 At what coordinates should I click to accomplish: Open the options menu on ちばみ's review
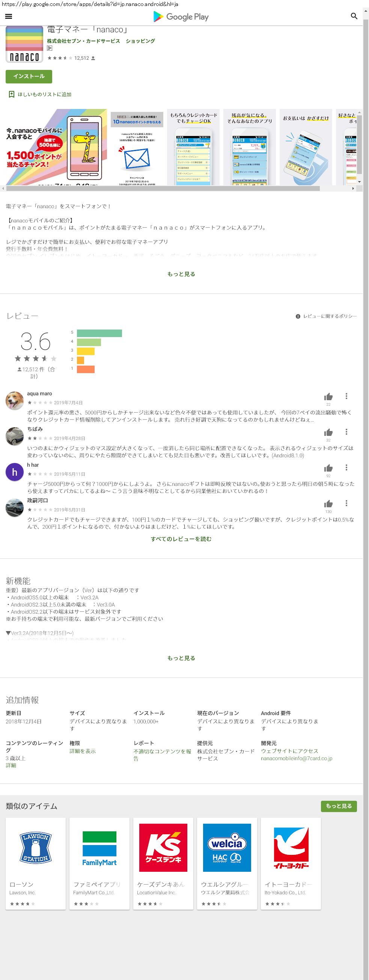[346, 432]
